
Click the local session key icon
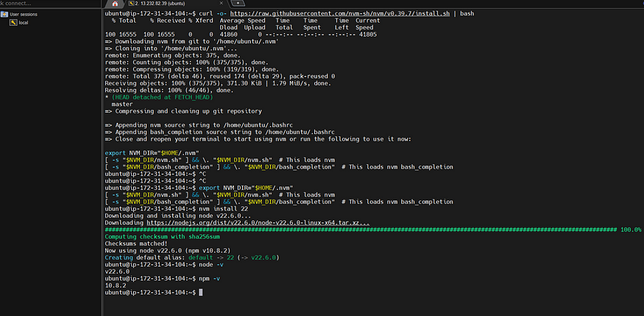[x=13, y=23]
